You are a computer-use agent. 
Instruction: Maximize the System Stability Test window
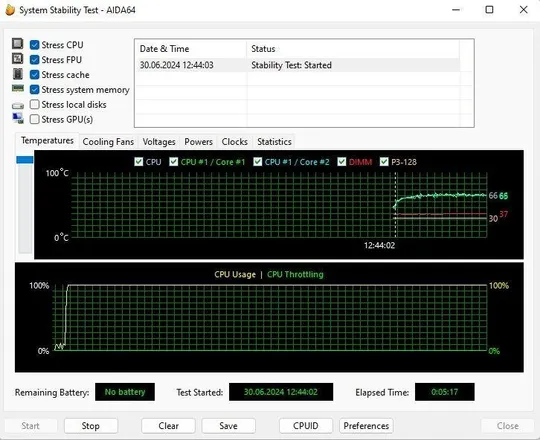tap(489, 10)
